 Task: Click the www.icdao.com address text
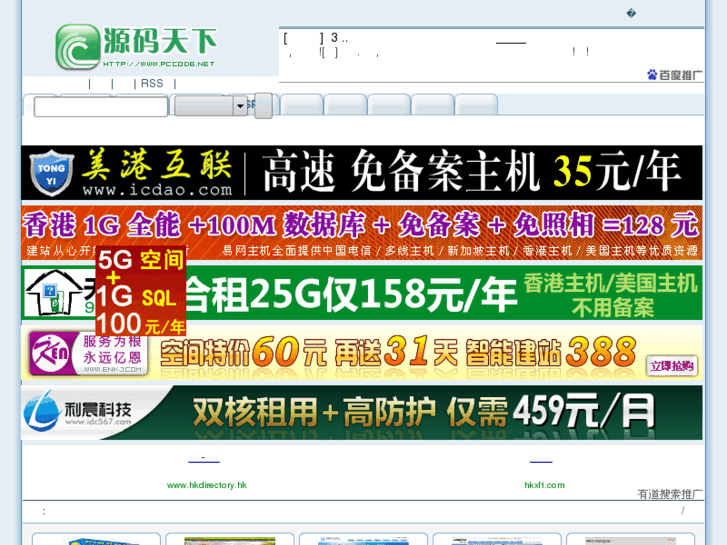point(157,190)
